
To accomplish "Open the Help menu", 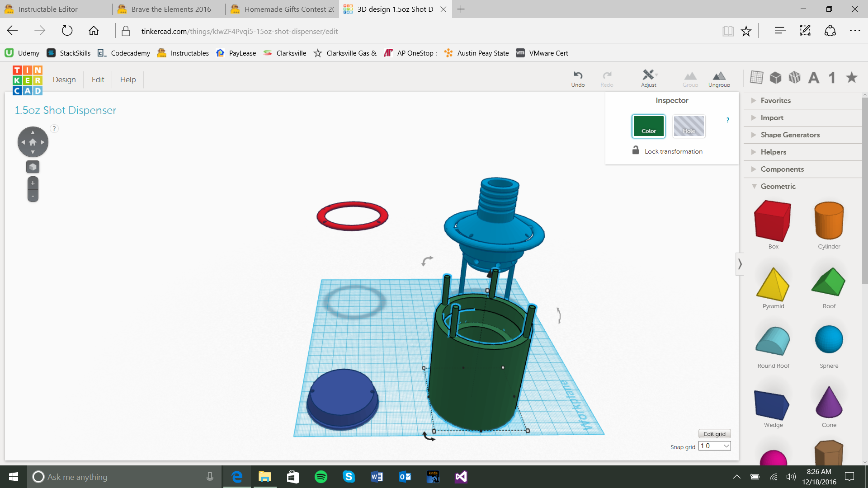I will coord(127,80).
